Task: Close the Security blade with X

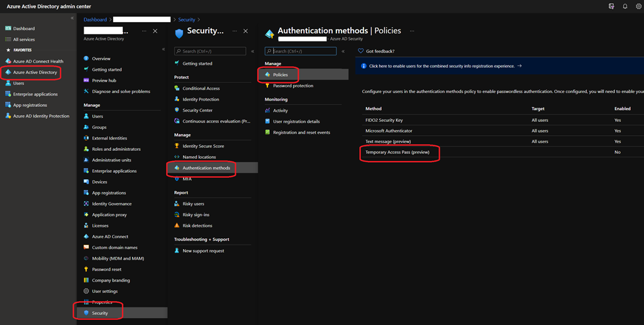Action: (x=245, y=31)
